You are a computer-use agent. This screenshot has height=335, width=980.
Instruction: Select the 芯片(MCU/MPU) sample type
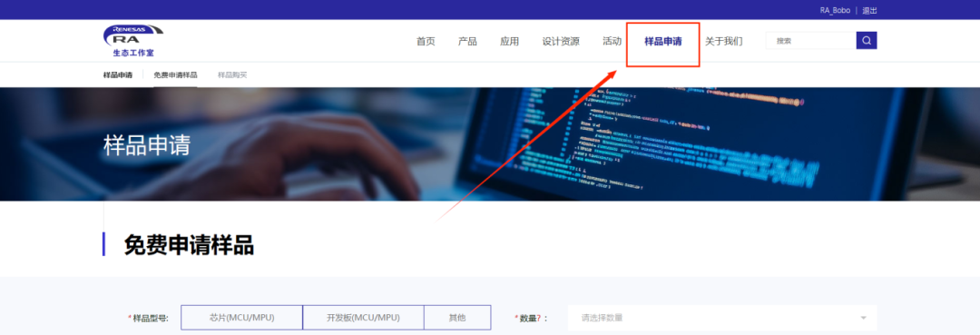(242, 318)
